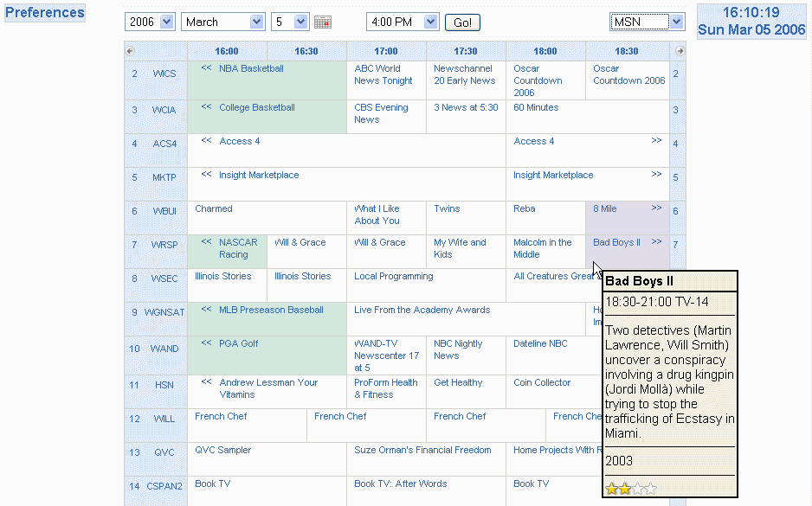This screenshot has width=812, height=506.
Task: Open the WAND-TV Newscenter 17 at 5 listing
Action: pyautogui.click(x=386, y=355)
